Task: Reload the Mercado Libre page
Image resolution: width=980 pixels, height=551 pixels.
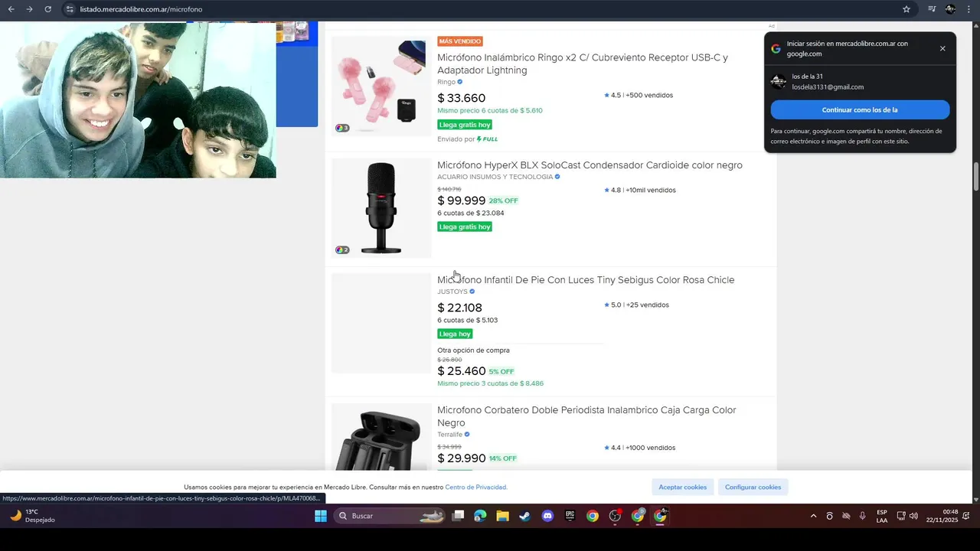Action: pyautogui.click(x=47, y=9)
